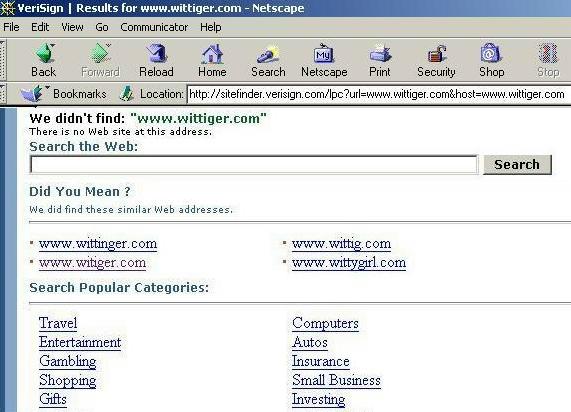The width and height of the screenshot is (571, 412).
Task: Follow the www.wittygirl.com link
Action: [x=349, y=262]
